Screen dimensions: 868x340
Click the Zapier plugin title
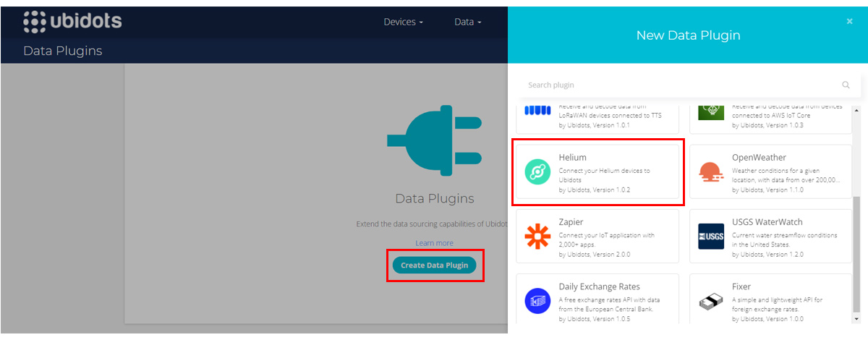[571, 222]
